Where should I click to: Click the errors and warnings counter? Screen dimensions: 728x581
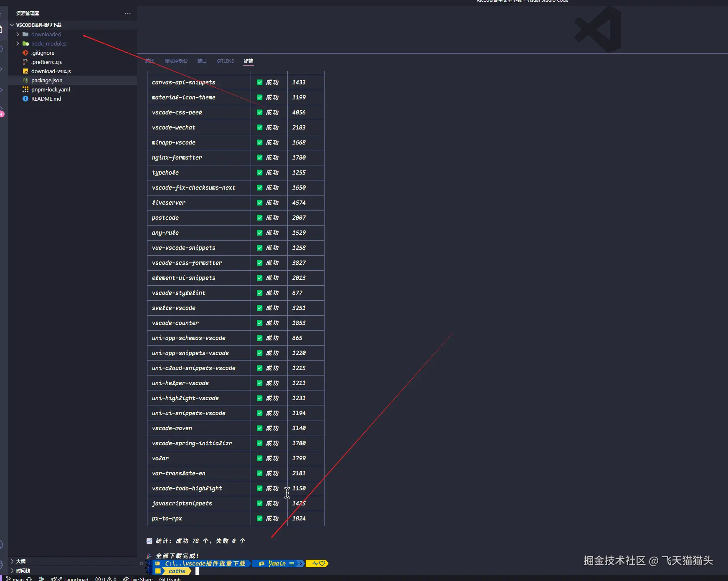point(106,578)
